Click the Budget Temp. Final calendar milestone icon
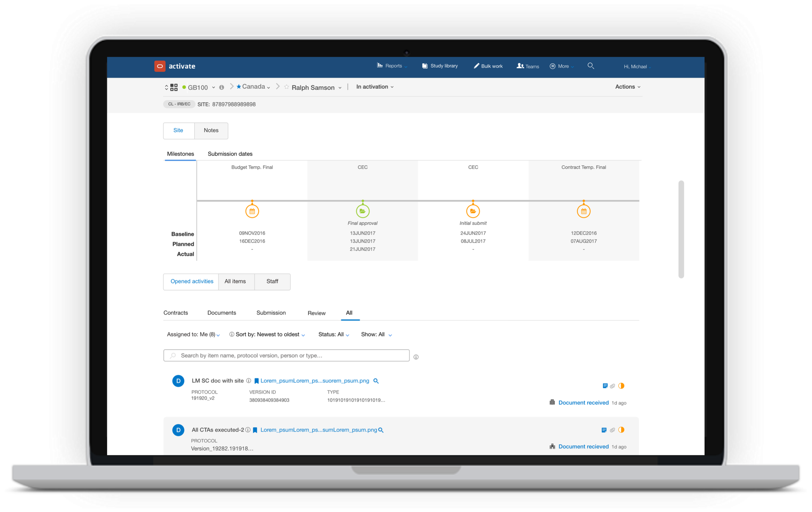Screen dimensions: 812x512 (x=252, y=211)
